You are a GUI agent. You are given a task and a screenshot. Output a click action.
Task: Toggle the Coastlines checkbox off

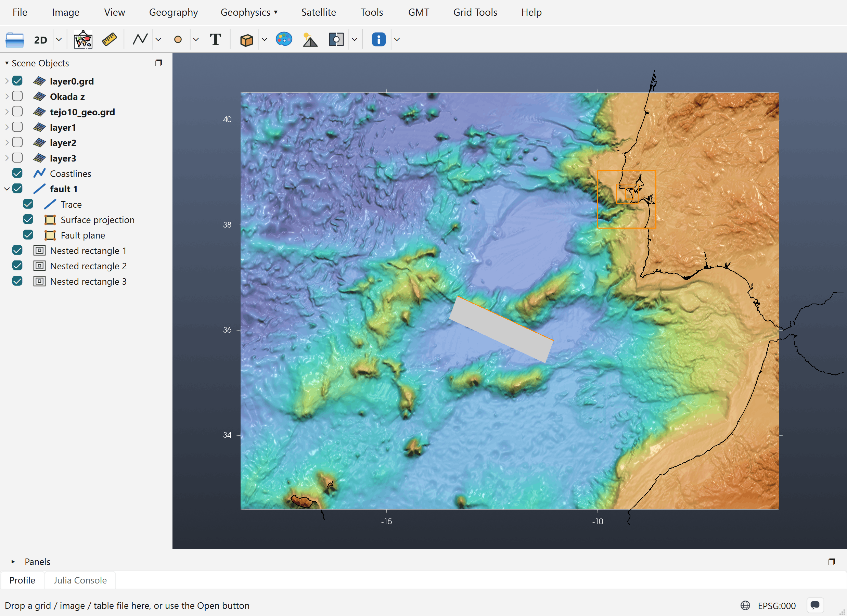click(17, 173)
